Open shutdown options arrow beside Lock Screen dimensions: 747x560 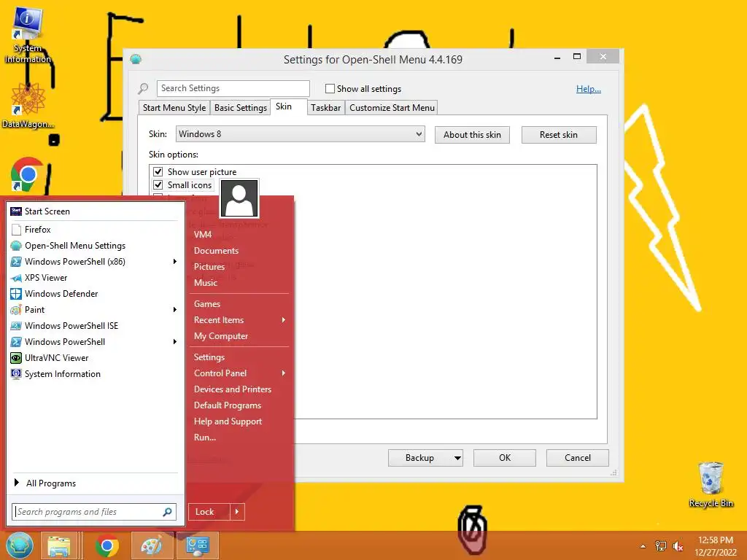coord(237,512)
